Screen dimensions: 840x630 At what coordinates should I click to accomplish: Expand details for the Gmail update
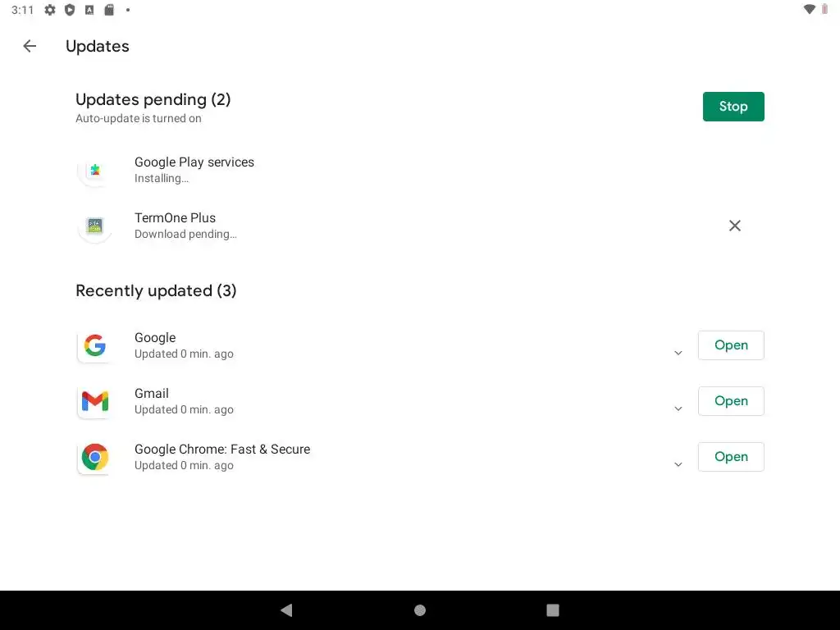[678, 409]
